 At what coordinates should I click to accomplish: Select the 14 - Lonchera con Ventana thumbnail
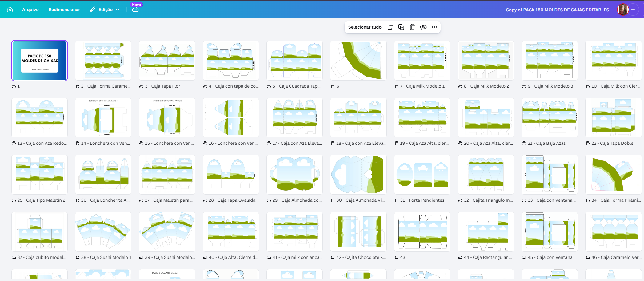click(x=103, y=117)
